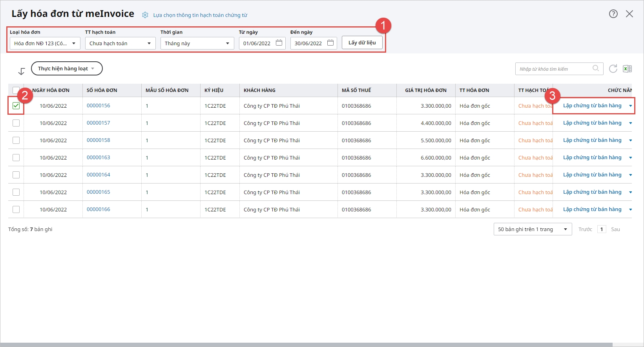Open the TT hạch toán dropdown
The height and width of the screenshot is (347, 644).
120,43
